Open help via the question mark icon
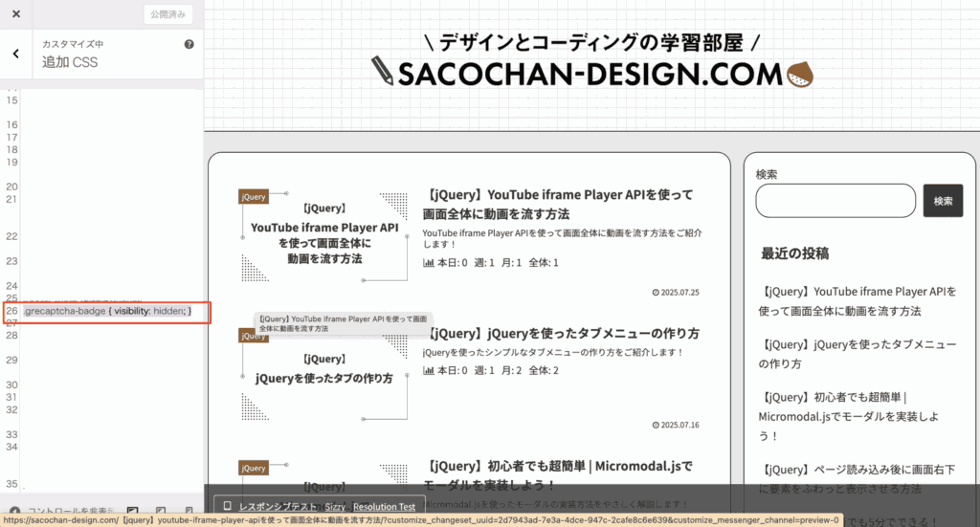This screenshot has width=980, height=527. coord(189,44)
